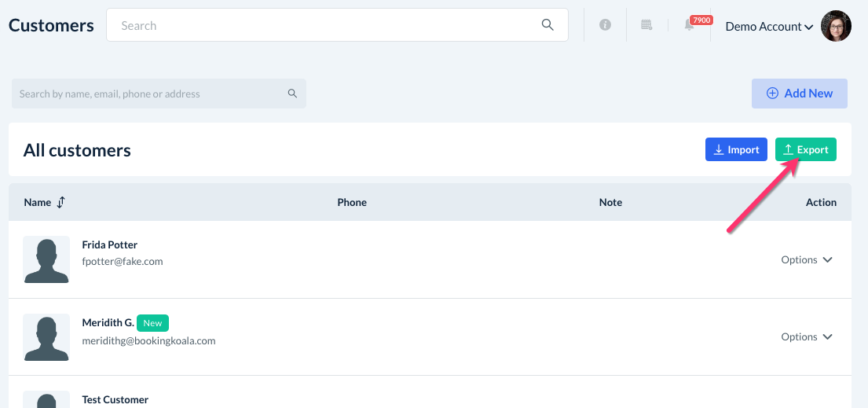
Task: Expand Options for Meridith G.
Action: click(807, 336)
